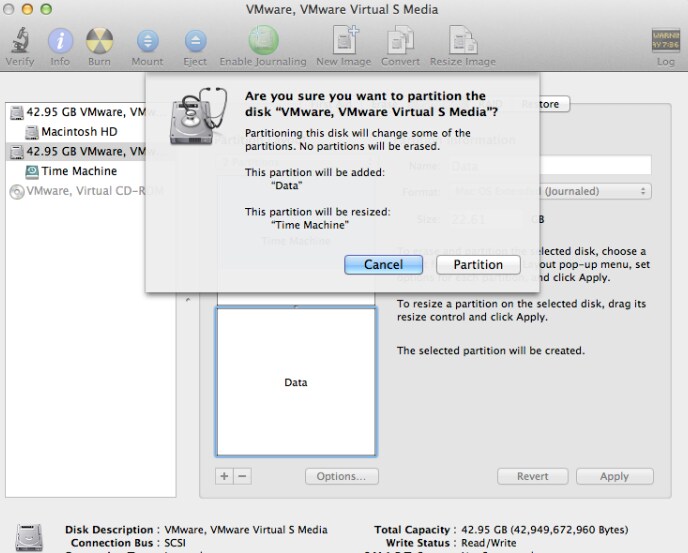Select the Data partition block
The image size is (688, 553).
296,382
